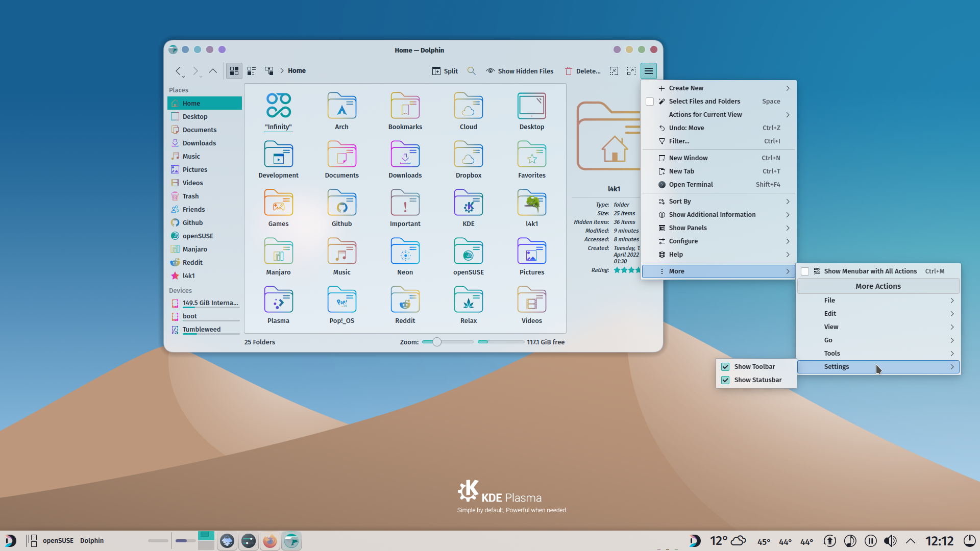Click the free disk space bar
This screenshot has width=980, height=551.
(501, 342)
